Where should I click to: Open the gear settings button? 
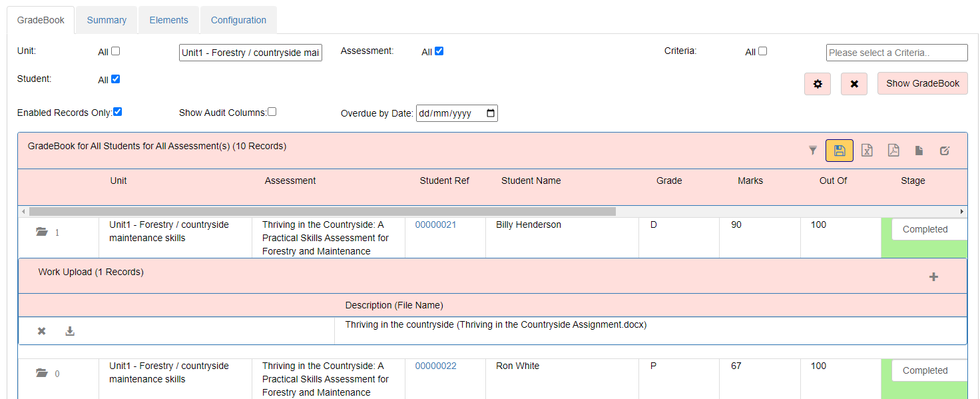point(818,84)
